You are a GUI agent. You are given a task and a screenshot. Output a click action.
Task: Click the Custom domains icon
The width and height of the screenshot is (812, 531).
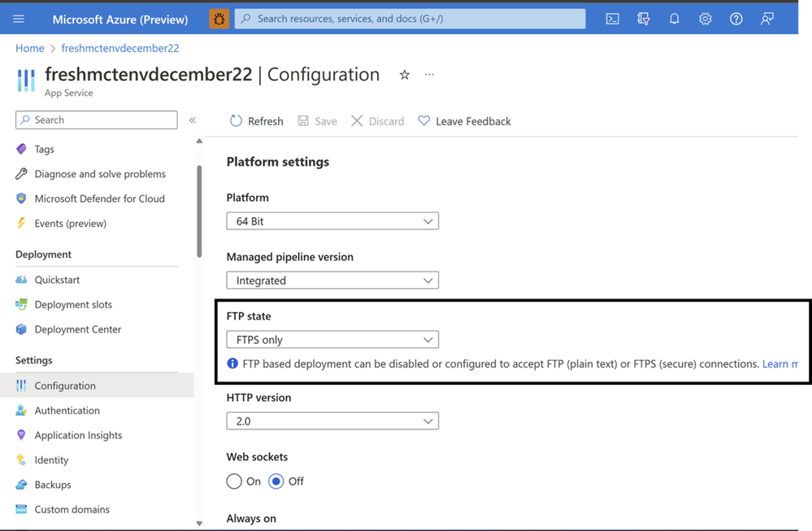tap(21, 509)
